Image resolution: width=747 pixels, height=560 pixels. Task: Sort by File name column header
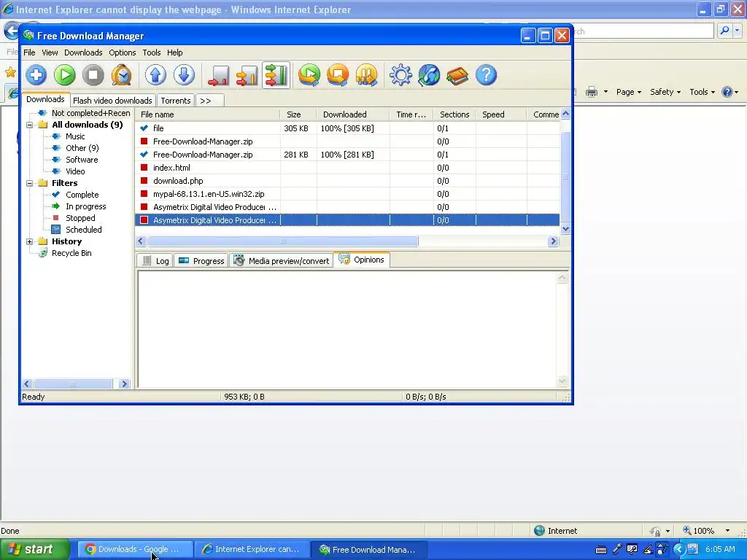click(x=208, y=114)
